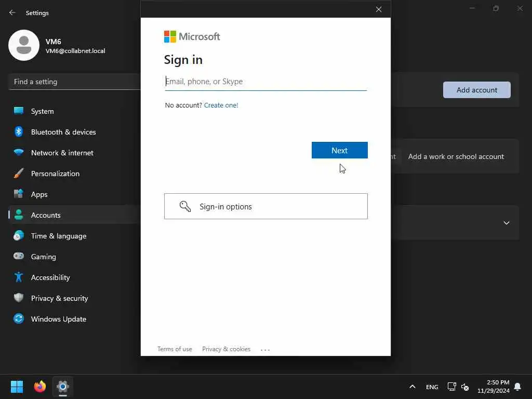Click the Next button

pos(339,150)
